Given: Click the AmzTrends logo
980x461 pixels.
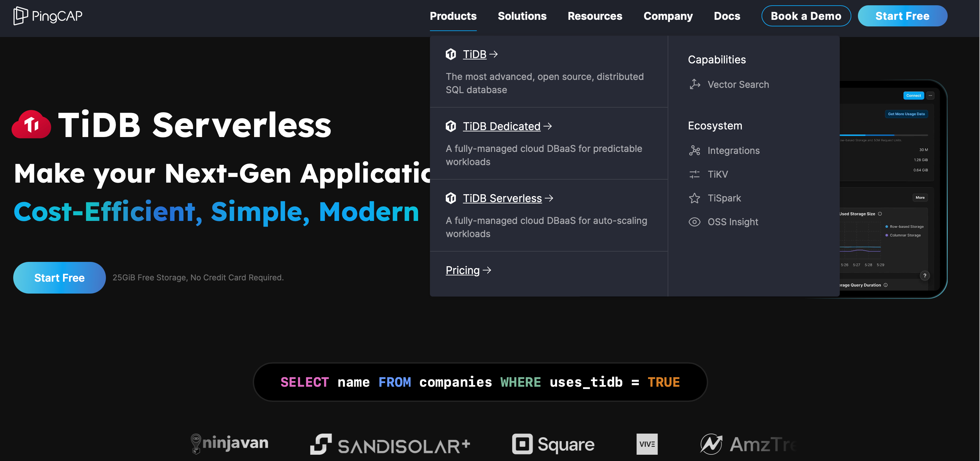Looking at the screenshot, I should coord(749,444).
